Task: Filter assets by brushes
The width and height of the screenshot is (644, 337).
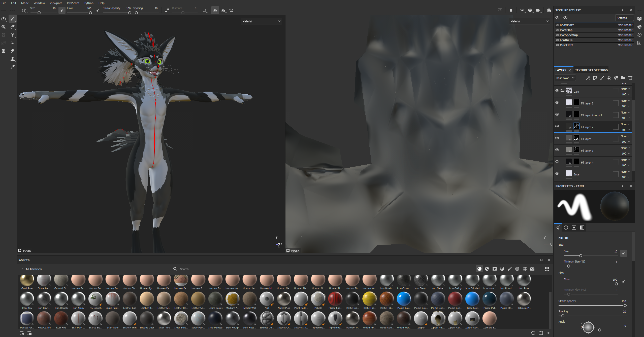Action: click(510, 269)
